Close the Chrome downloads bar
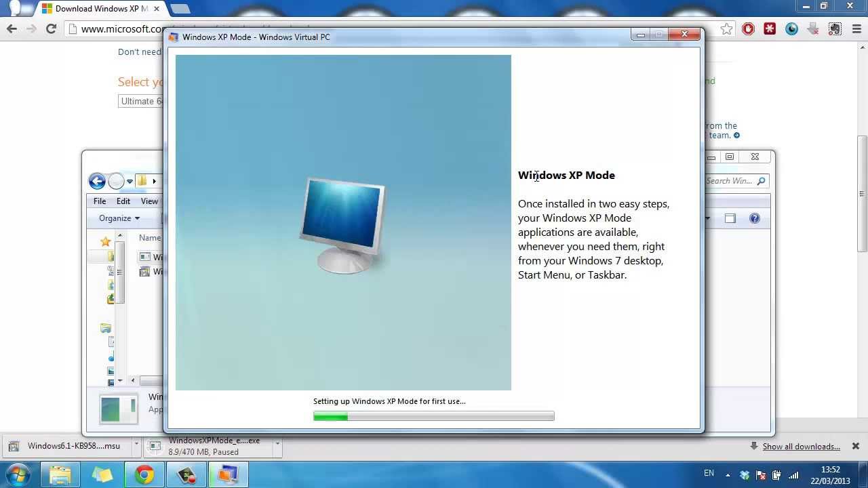 point(855,446)
